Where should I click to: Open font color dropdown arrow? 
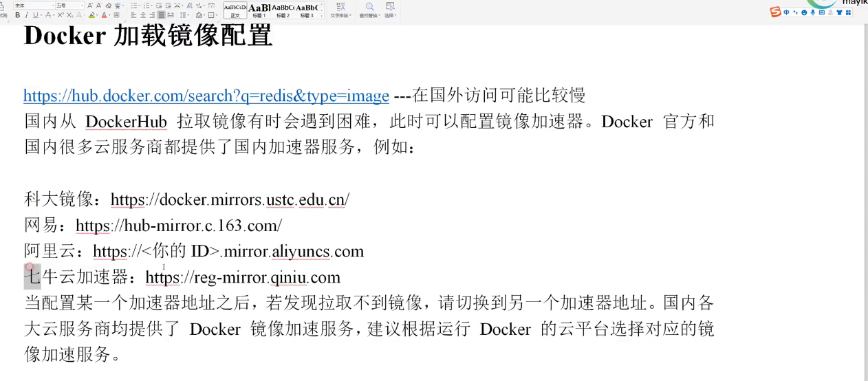tap(109, 15)
